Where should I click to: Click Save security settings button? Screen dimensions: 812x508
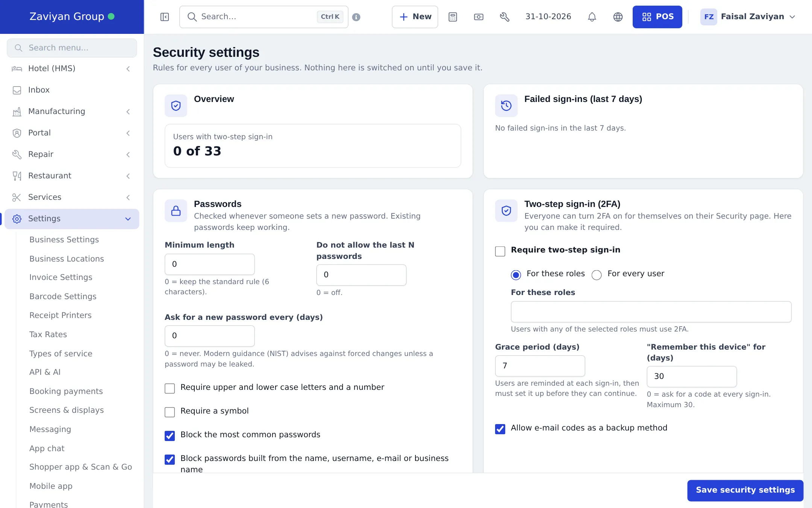[x=745, y=490]
